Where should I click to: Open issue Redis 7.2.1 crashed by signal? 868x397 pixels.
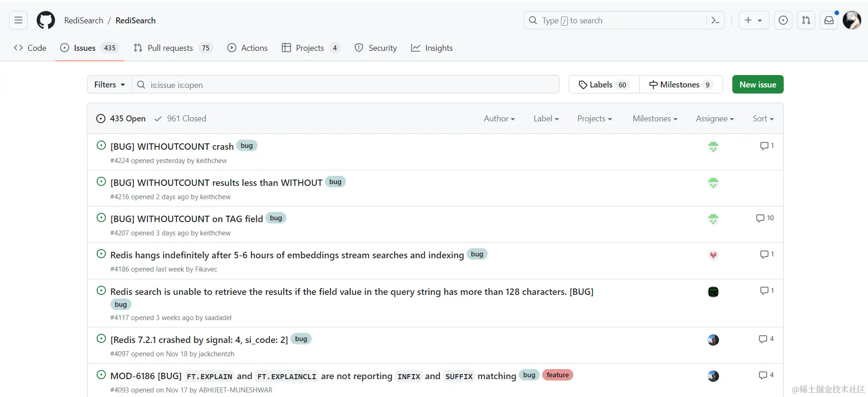point(199,339)
